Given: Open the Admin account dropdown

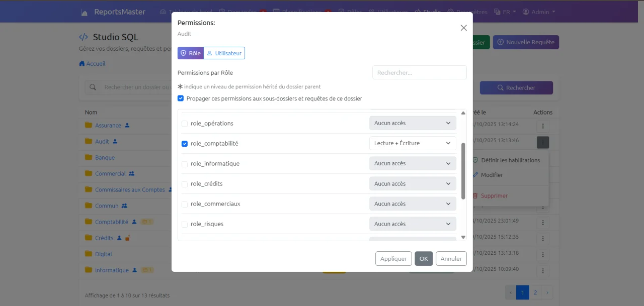Looking at the screenshot, I should pyautogui.click(x=539, y=12).
